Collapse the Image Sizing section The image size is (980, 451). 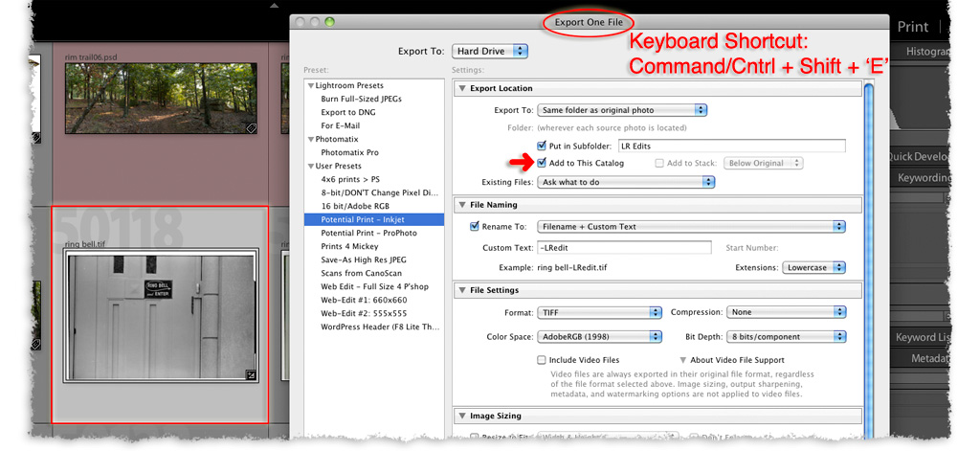coord(462,416)
